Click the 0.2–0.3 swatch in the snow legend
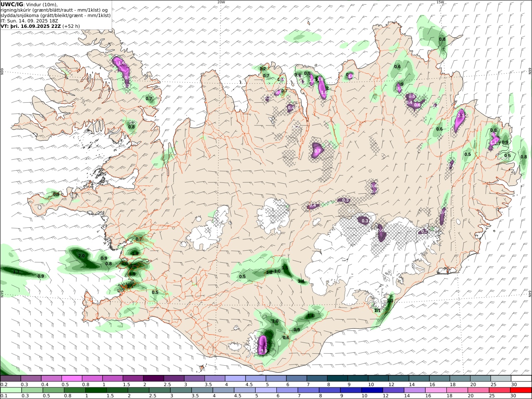Viewport: 532px width, 399px height. coord(11,379)
